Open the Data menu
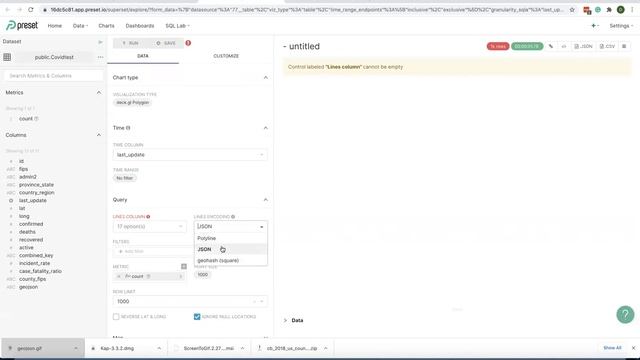The width and height of the screenshot is (640, 360). [80, 26]
